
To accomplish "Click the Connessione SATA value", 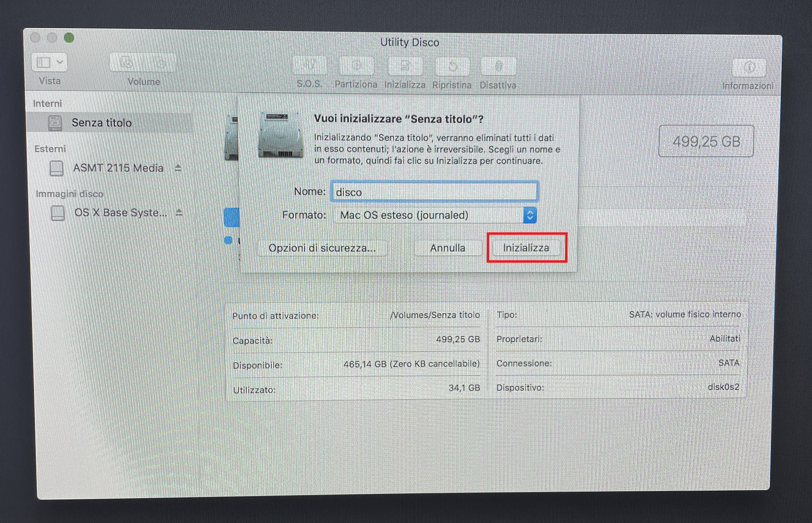I will pyautogui.click(x=729, y=363).
